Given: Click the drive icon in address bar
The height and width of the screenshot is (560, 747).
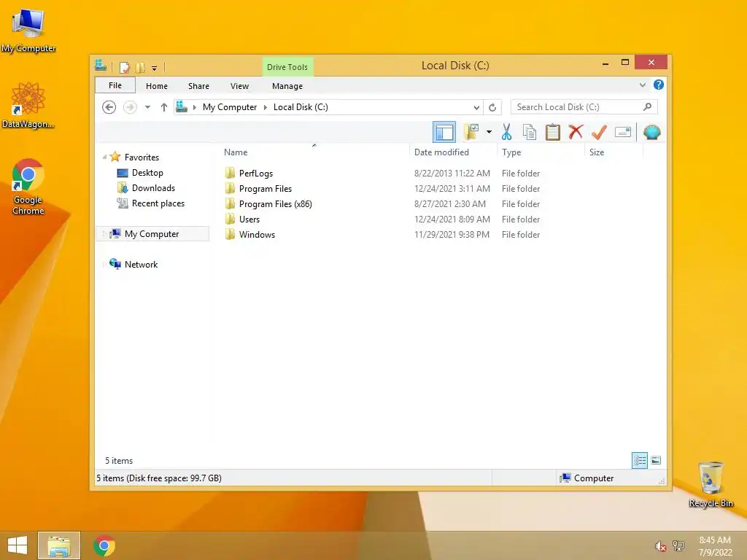Looking at the screenshot, I should (182, 107).
